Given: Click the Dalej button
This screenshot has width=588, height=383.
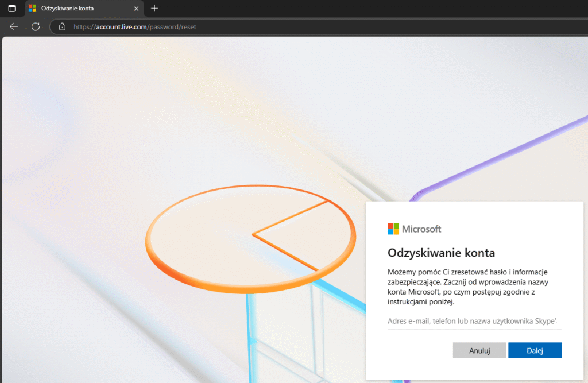Looking at the screenshot, I should (535, 350).
